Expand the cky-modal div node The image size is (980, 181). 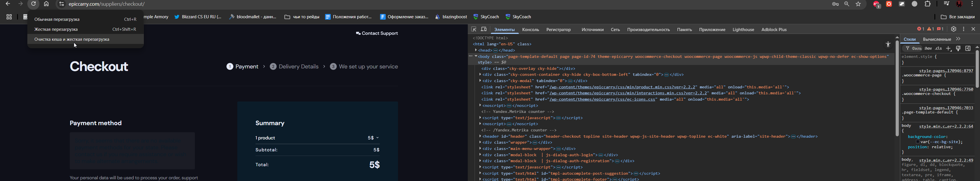pyautogui.click(x=480, y=81)
